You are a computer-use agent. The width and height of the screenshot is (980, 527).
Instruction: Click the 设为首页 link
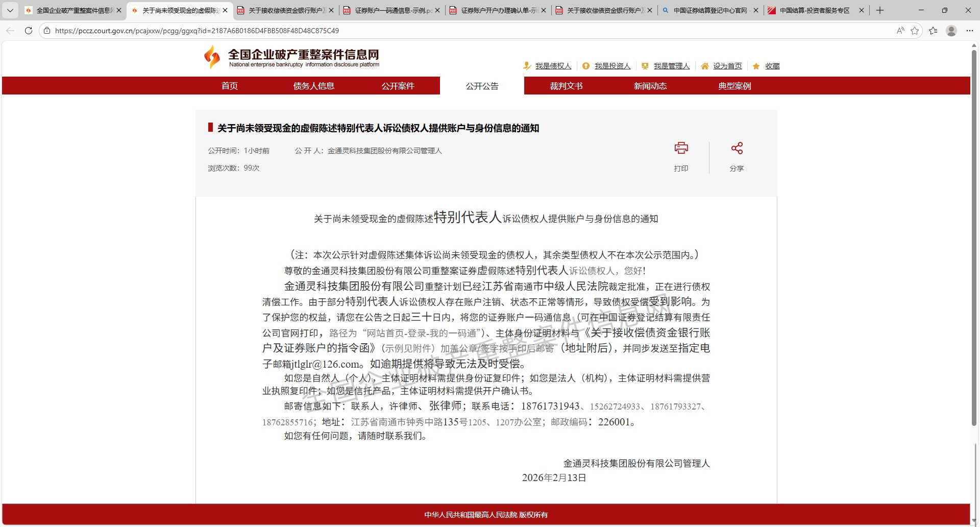(727, 66)
